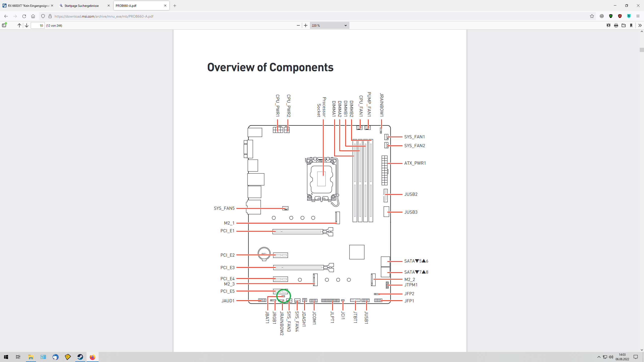Toggle the PDF viewer sidebar
This screenshot has height=362, width=644.
[4, 25]
